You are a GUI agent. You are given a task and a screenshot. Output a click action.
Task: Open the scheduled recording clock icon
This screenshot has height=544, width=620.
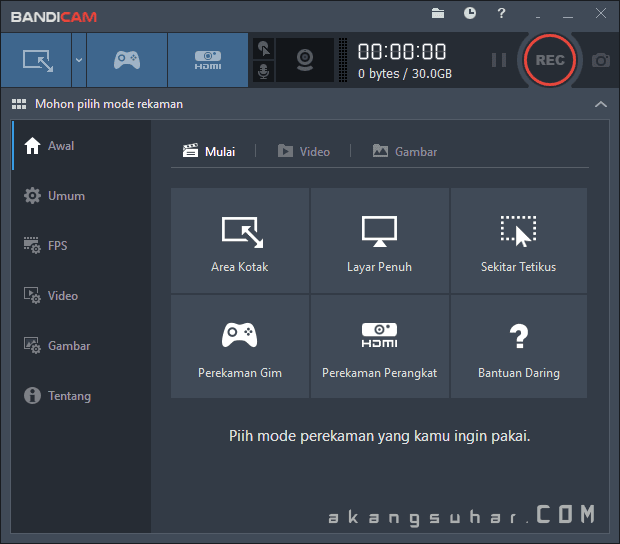[470, 13]
